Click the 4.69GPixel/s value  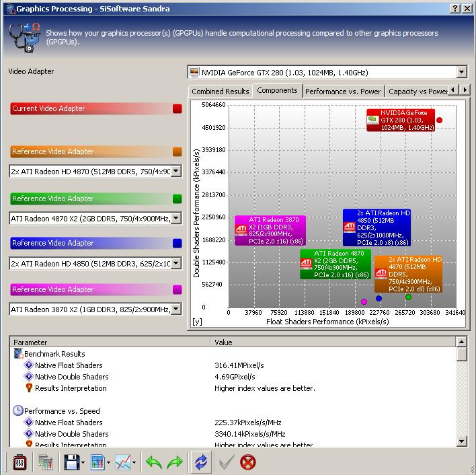coord(235,377)
